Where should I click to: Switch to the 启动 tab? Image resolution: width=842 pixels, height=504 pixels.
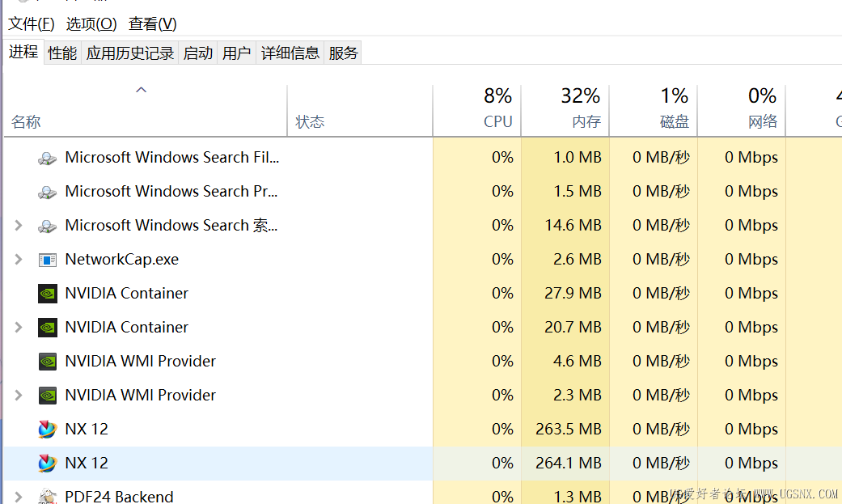click(x=197, y=53)
